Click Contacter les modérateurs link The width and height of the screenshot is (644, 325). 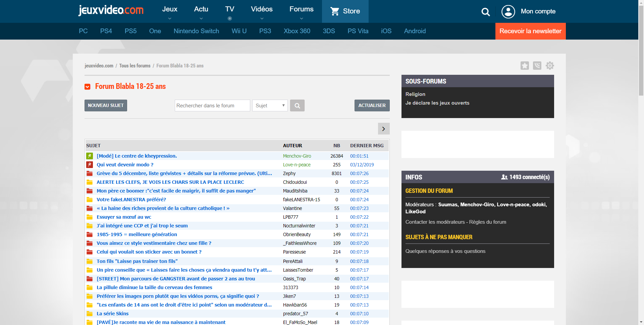[435, 222]
